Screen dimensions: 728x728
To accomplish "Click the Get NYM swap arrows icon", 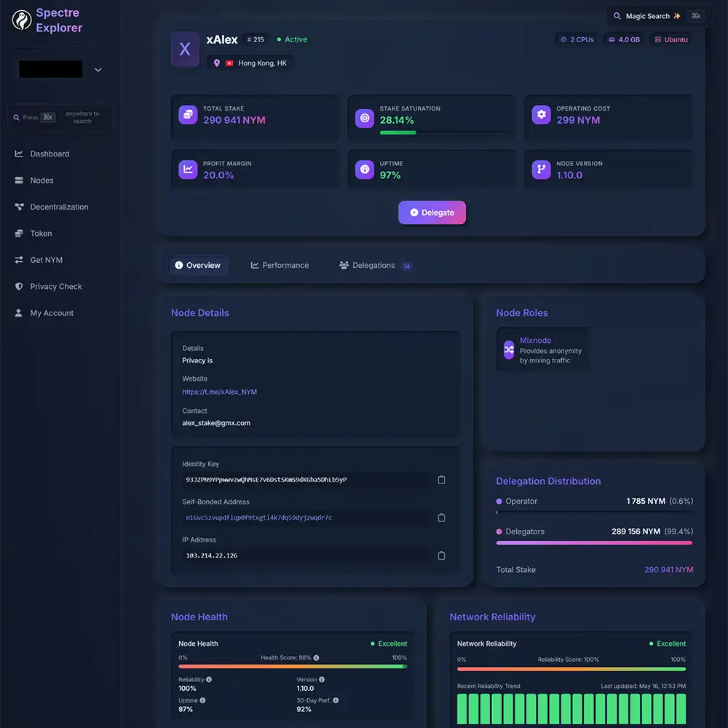I will [19, 260].
